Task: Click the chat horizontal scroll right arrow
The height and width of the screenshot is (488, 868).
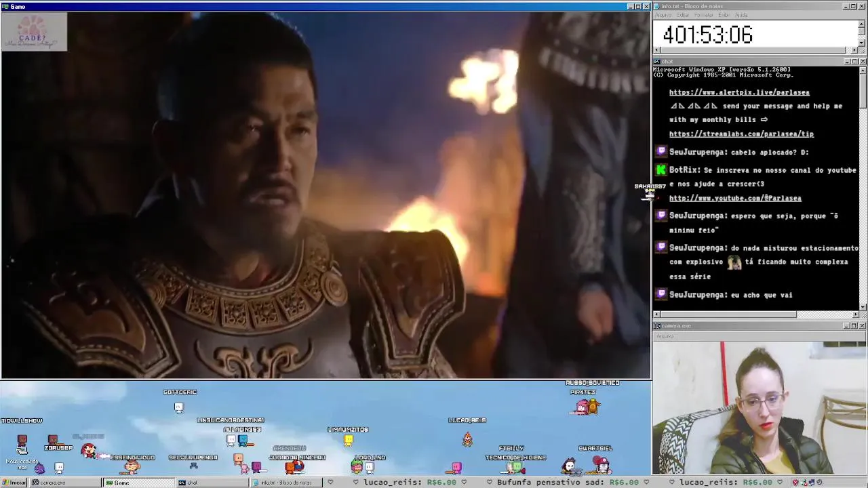Action: (854, 314)
